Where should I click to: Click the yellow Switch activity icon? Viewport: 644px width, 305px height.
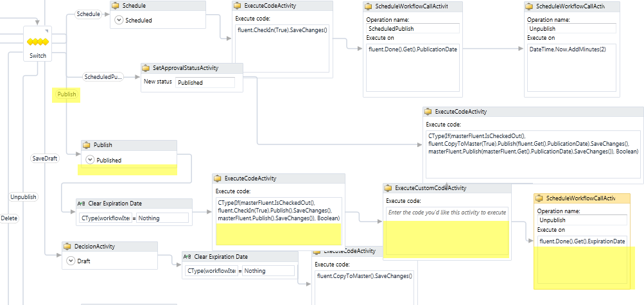click(38, 42)
